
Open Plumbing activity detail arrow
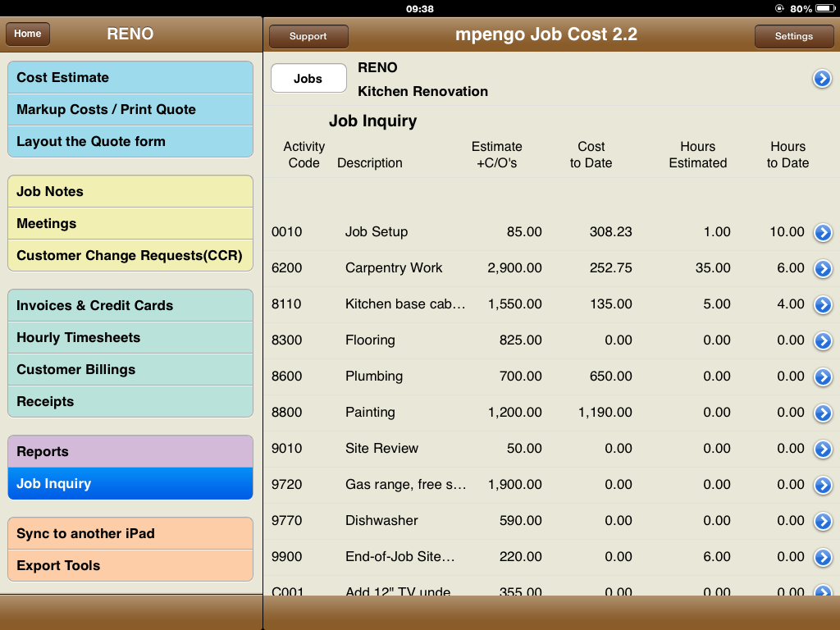pos(822,377)
